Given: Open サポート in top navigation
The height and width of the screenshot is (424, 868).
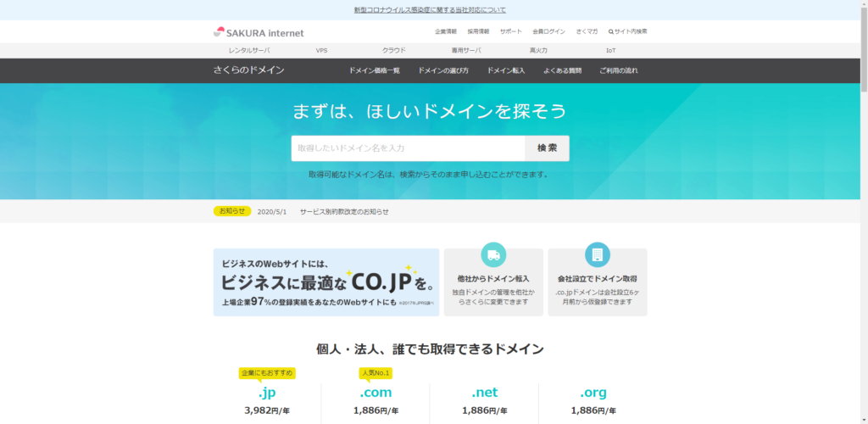Looking at the screenshot, I should pos(510,31).
